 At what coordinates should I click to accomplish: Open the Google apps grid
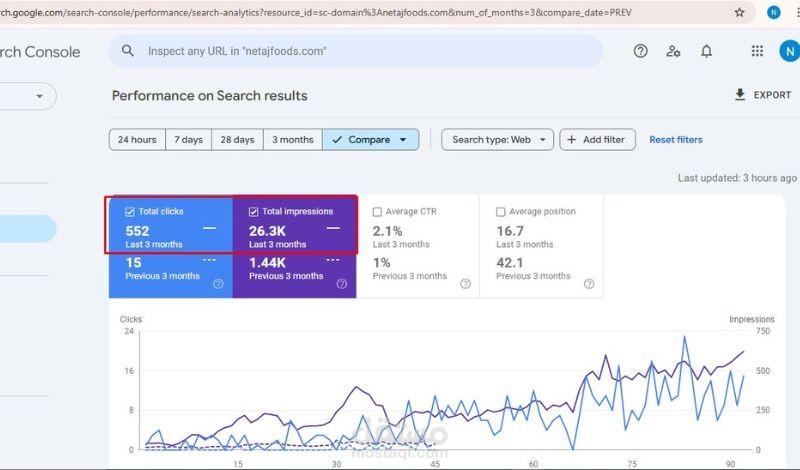757,51
